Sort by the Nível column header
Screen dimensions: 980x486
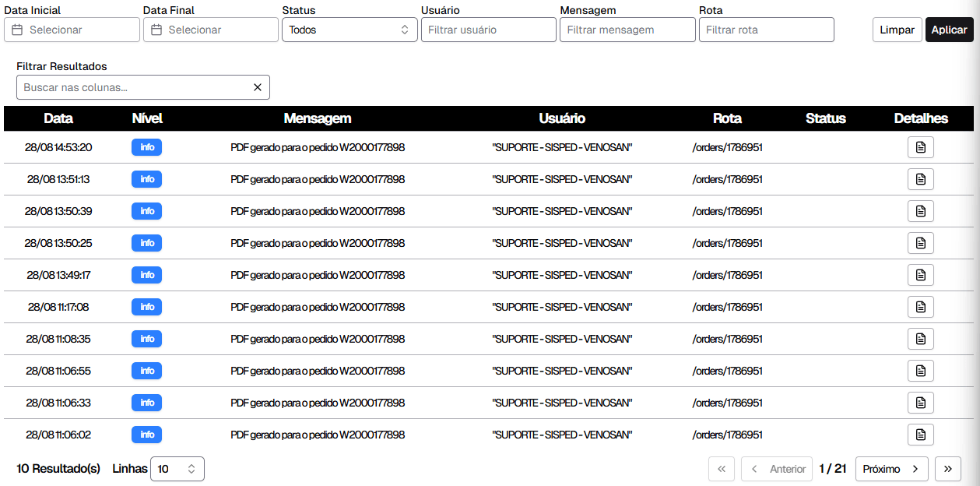point(147,118)
